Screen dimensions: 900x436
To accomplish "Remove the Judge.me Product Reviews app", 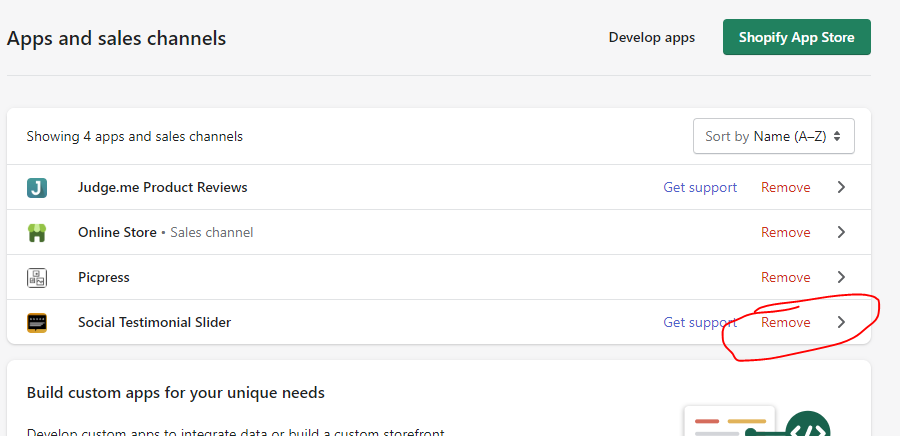I will (x=785, y=188).
